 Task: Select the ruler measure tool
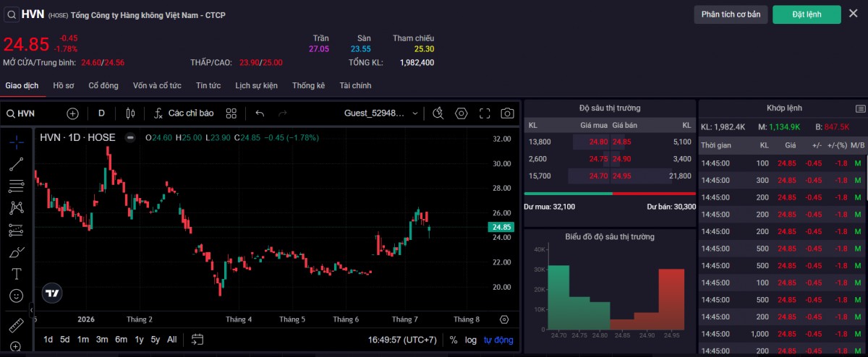click(16, 324)
